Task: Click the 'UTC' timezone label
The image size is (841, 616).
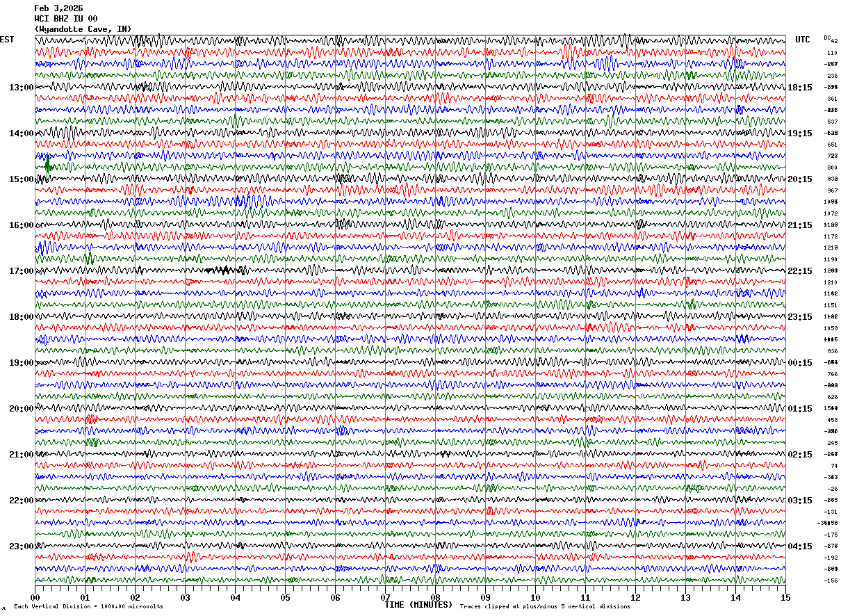Action: pyautogui.click(x=803, y=40)
